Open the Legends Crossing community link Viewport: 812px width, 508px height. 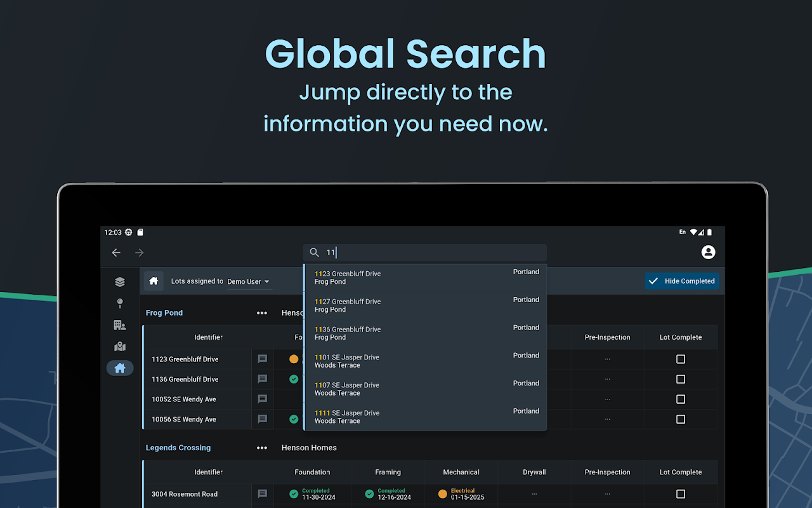coord(178,448)
